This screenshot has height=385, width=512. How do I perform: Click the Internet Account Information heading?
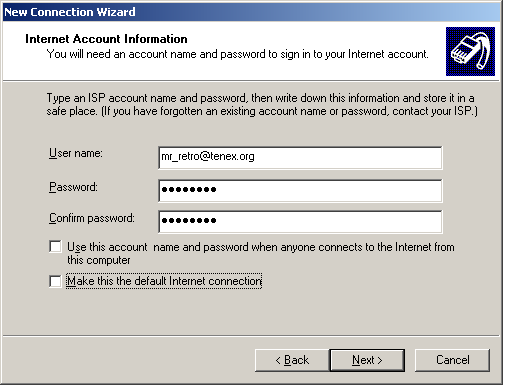[x=106, y=39]
